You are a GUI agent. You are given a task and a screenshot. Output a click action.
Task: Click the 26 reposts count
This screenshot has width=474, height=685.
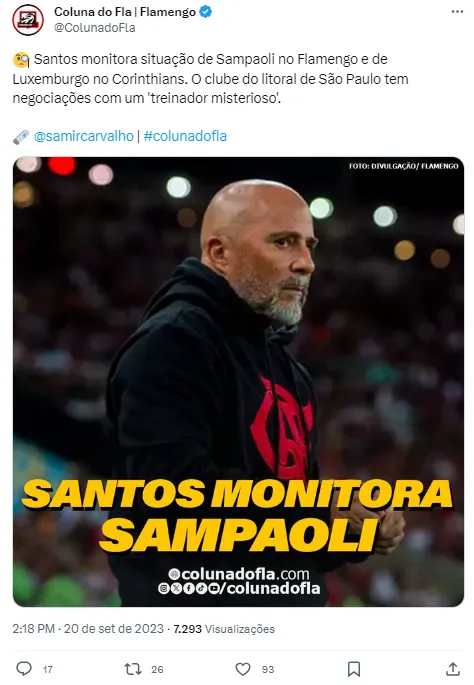[x=157, y=669]
